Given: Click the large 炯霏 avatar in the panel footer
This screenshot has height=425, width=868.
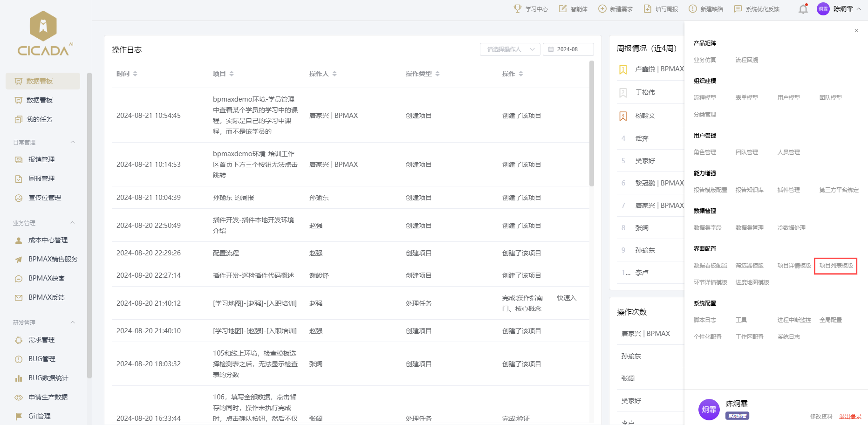Looking at the screenshot, I should [x=709, y=410].
